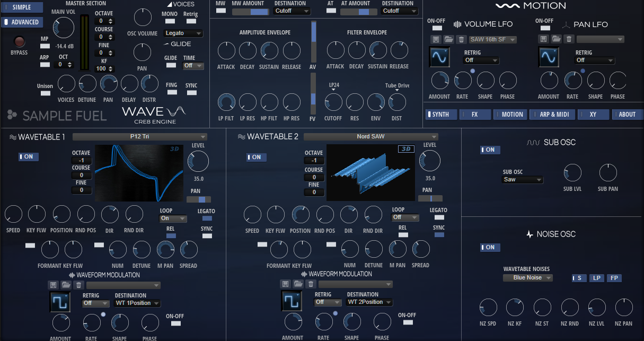Click Wavetable 1 rate sync indicator dot

103,314
